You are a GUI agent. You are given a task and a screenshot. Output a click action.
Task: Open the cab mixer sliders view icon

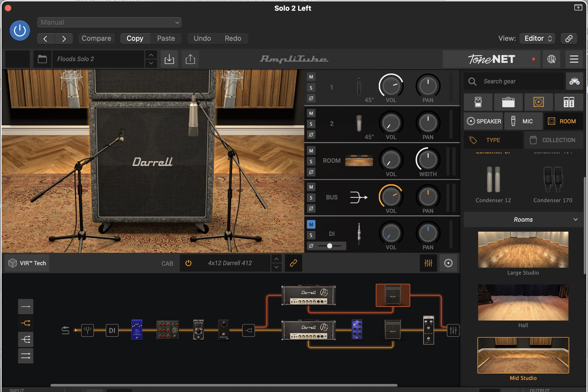[428, 263]
